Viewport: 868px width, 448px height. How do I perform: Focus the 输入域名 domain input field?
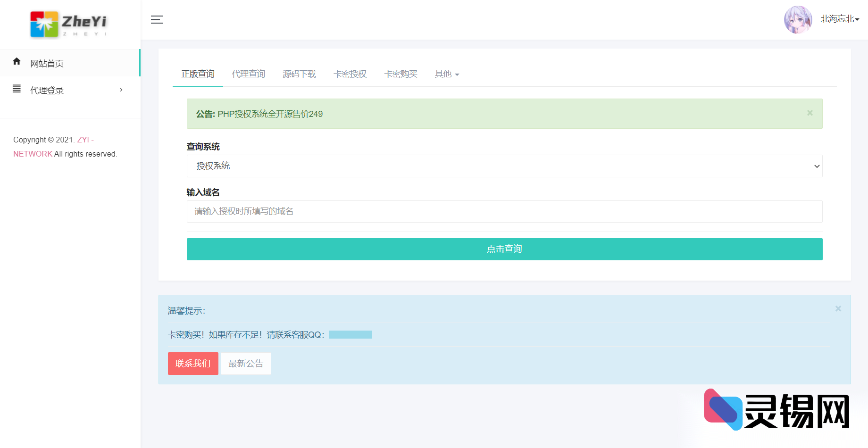[504, 211]
